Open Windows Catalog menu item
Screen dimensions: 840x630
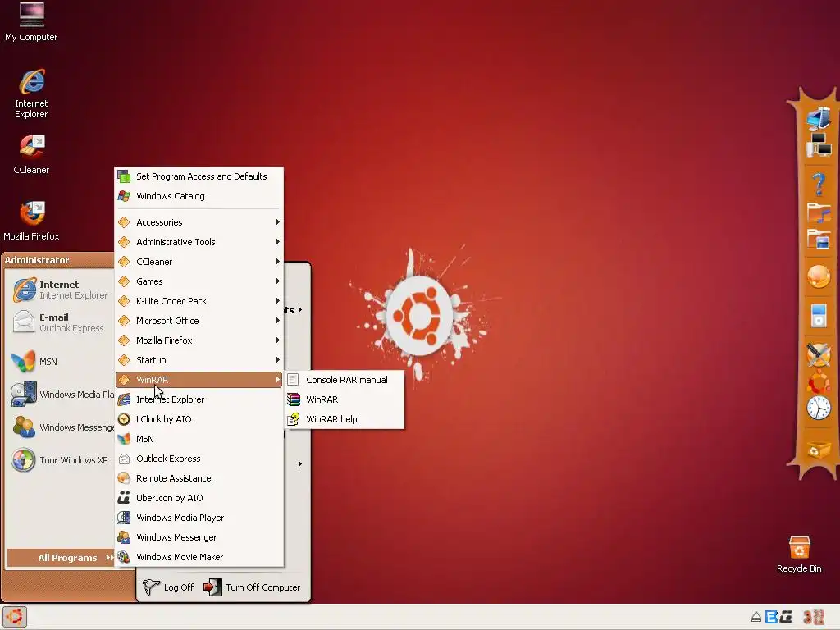(x=199, y=196)
